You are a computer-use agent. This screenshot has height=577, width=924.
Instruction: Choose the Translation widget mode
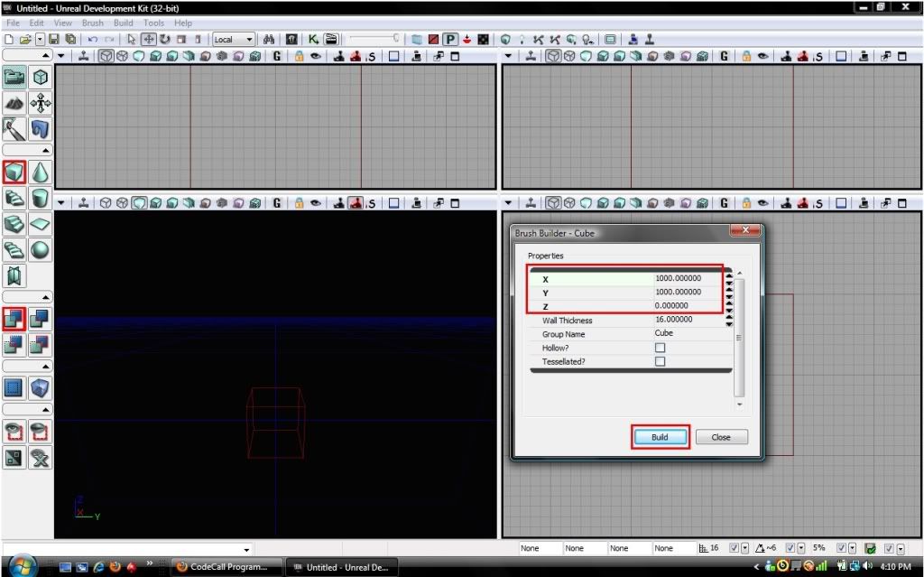[x=149, y=39]
